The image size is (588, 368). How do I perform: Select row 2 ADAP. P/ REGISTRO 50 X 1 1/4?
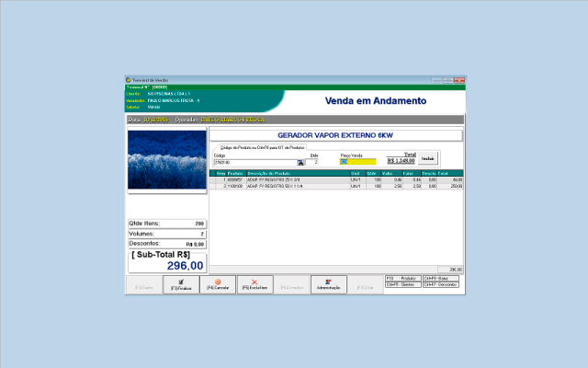click(x=276, y=185)
